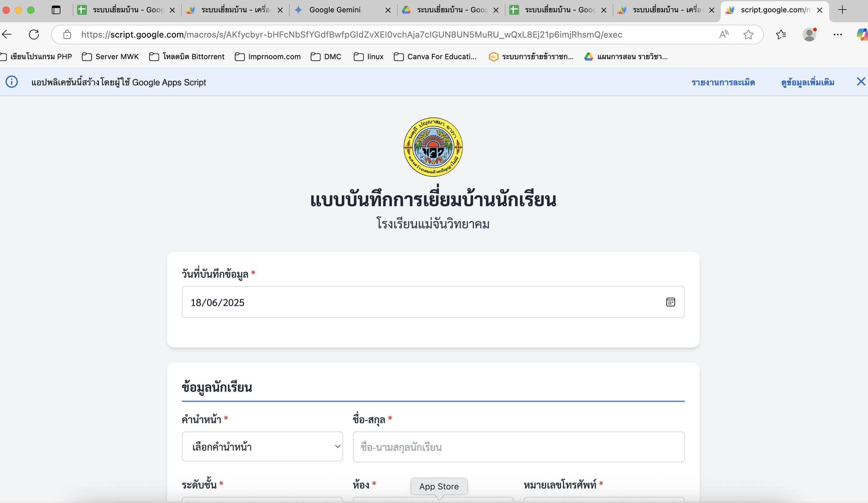Click the school emblem logo
The image size is (868, 503).
(x=433, y=147)
